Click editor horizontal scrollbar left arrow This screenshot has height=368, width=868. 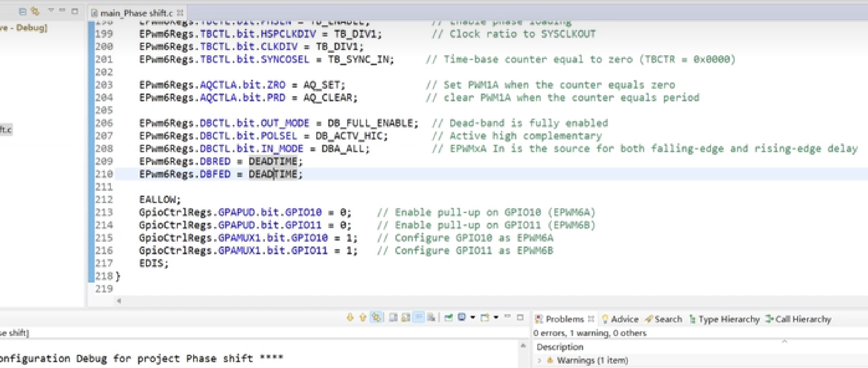[x=119, y=301]
